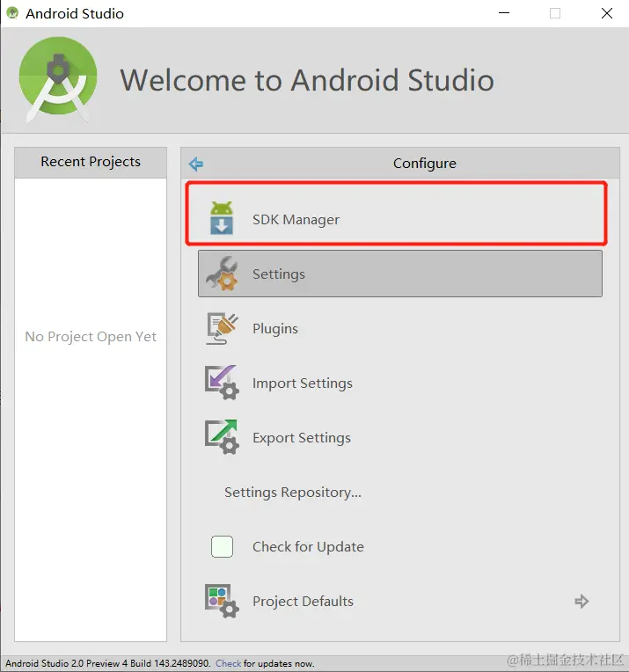Open the Settings entry

400,274
